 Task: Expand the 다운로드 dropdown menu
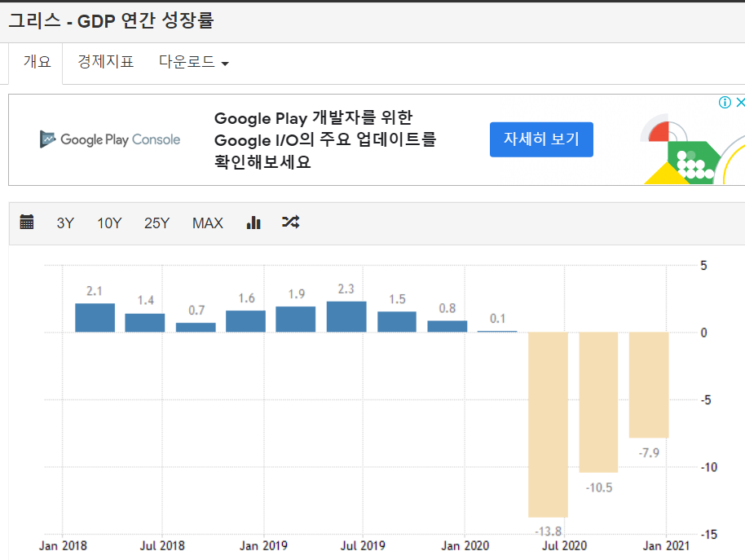pos(193,62)
